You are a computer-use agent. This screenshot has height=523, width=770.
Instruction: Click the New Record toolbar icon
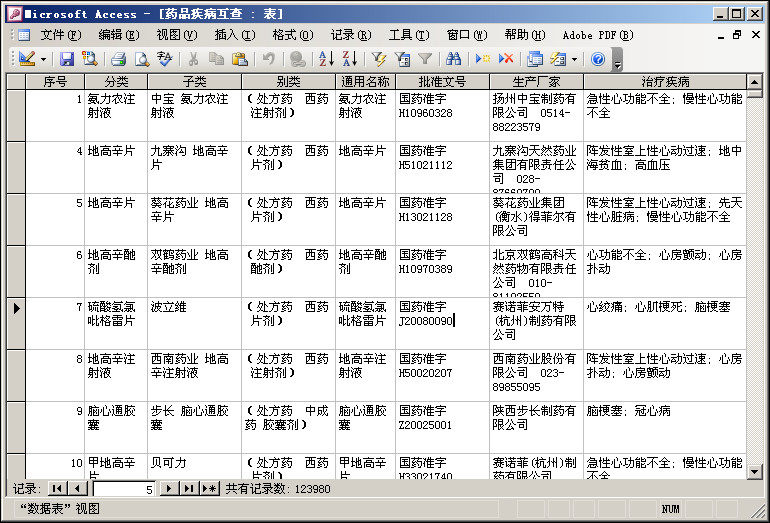click(483, 59)
